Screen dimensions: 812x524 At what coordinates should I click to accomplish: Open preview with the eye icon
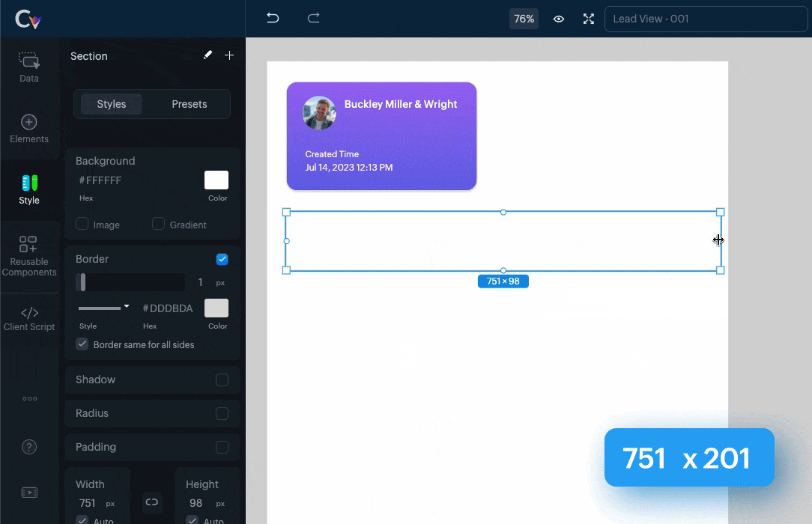pos(559,19)
